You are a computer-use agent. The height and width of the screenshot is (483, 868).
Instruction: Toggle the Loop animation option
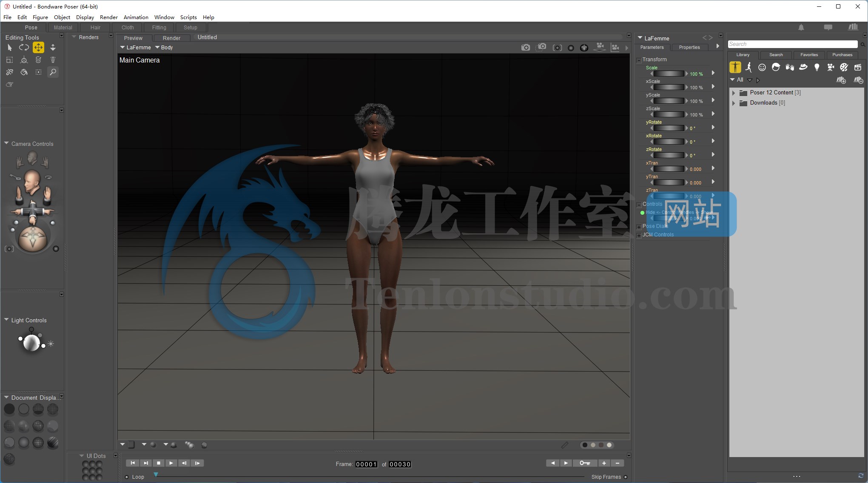[x=127, y=477]
